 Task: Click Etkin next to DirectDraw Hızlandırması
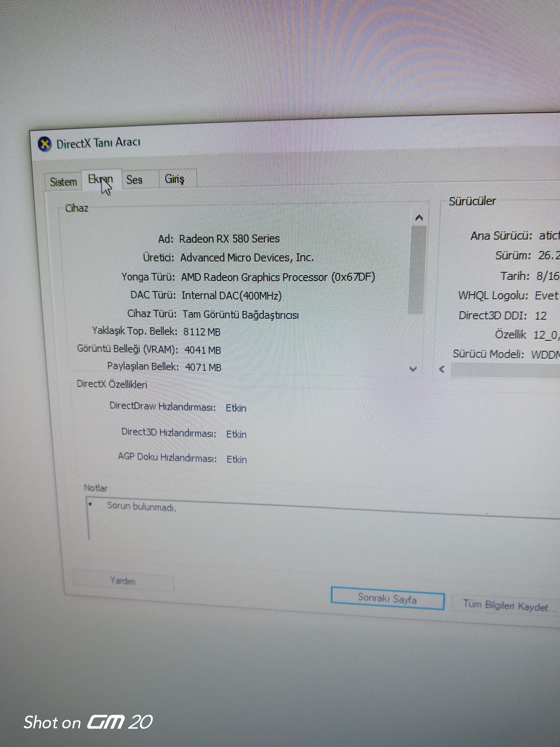point(236,408)
